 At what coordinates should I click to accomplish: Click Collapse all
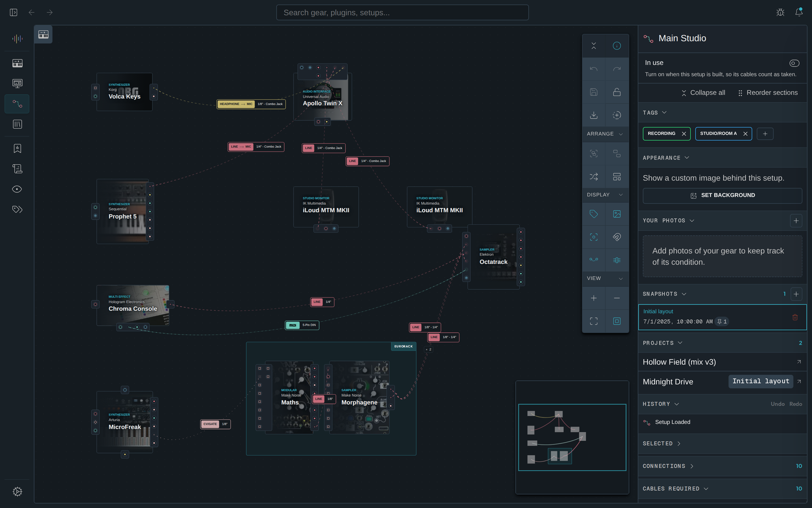point(703,93)
